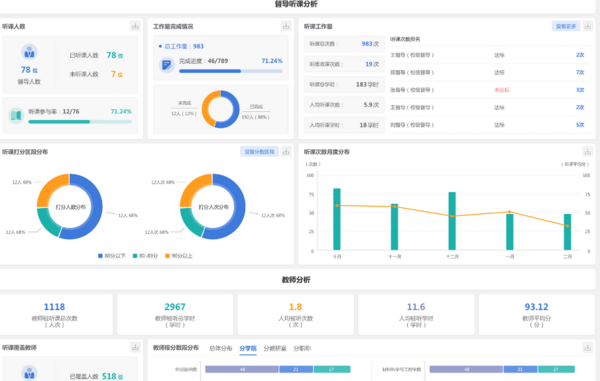
Task: Click the 93.12 teacher average score card
Action: pos(536,314)
